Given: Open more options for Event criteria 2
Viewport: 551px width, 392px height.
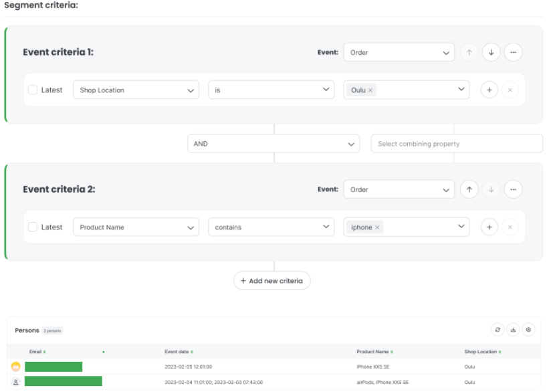Looking at the screenshot, I should tap(513, 189).
